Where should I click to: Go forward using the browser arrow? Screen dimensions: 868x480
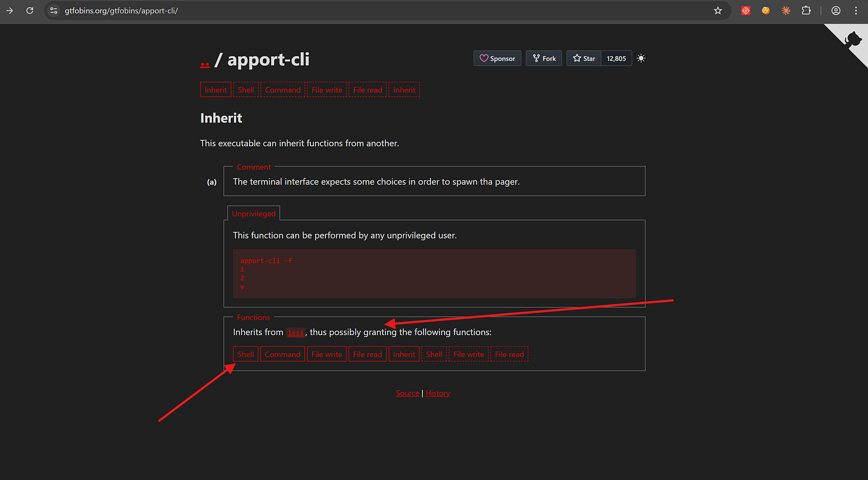[x=9, y=11]
